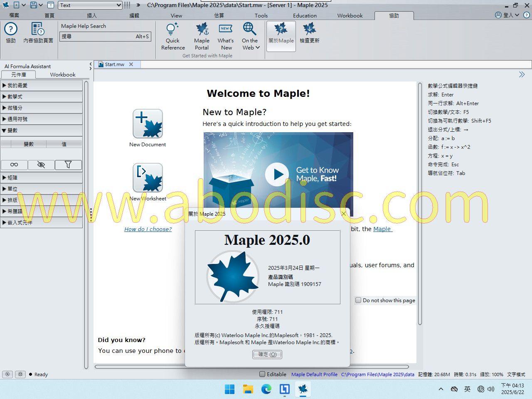
Task: Click the collapse arrows icon above shortcuts panel
Action: pos(522,74)
